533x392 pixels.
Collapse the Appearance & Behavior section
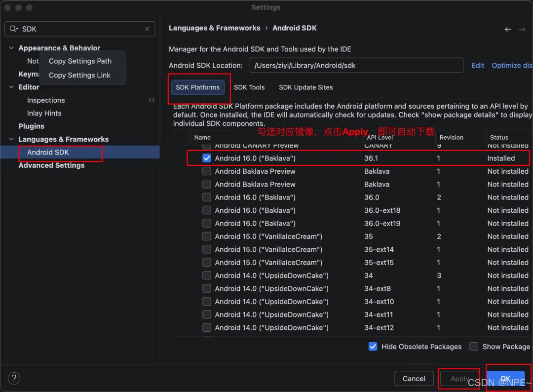tap(12, 48)
